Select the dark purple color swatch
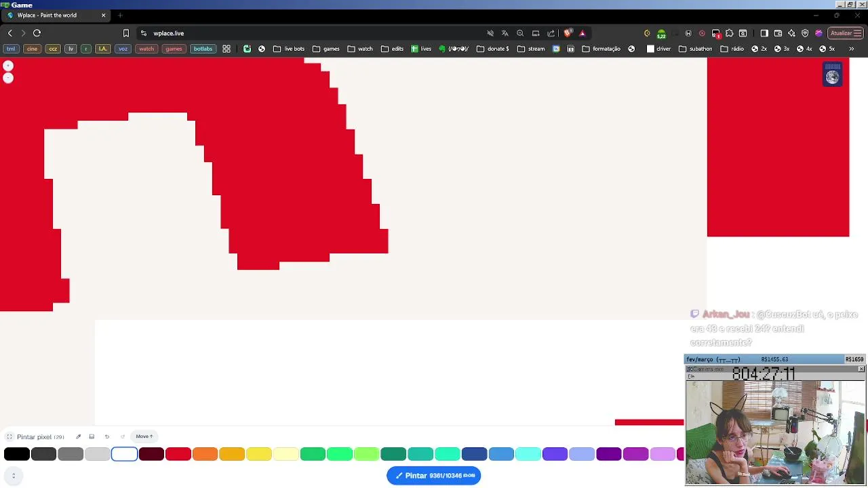The height and width of the screenshot is (488, 868). [x=609, y=454]
